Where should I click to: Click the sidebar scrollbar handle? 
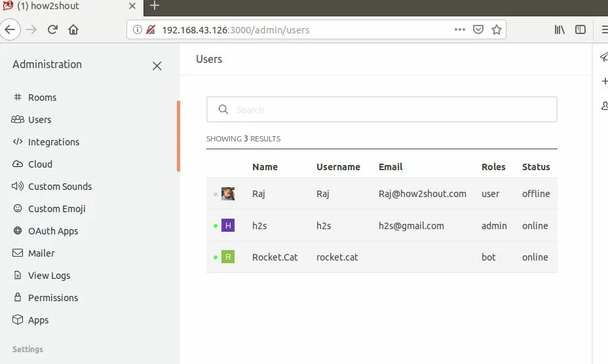(178, 136)
